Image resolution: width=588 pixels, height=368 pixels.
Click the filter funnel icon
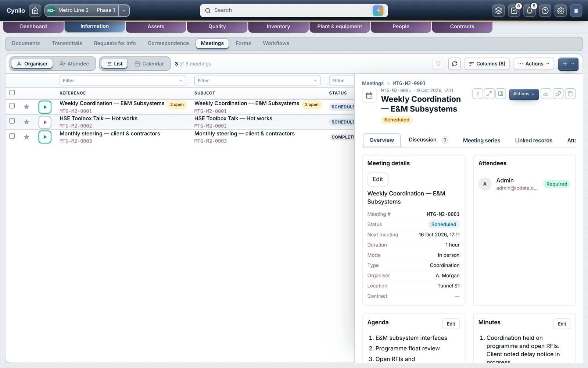click(438, 64)
